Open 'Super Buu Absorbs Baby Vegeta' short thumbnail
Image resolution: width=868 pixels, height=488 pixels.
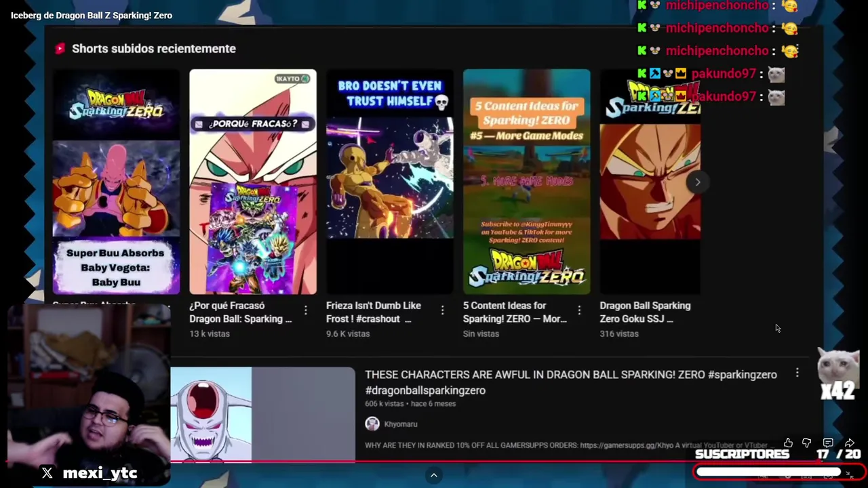click(116, 182)
